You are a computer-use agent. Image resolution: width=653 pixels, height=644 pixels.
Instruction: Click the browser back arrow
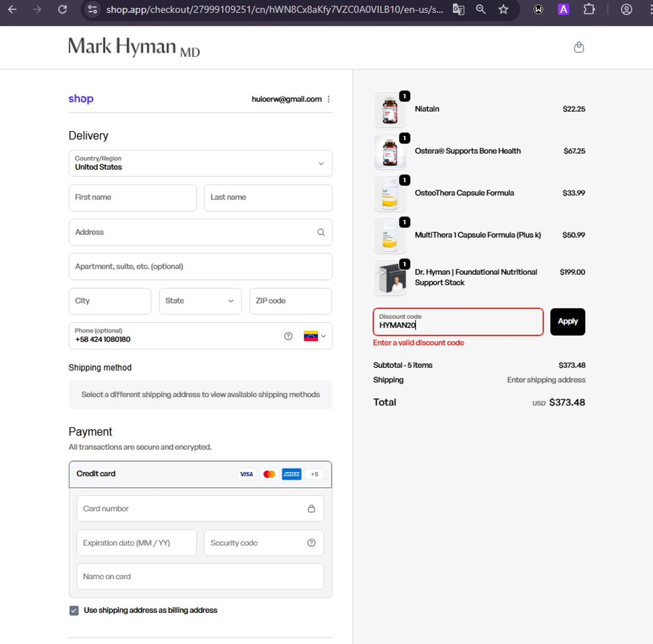coord(12,9)
